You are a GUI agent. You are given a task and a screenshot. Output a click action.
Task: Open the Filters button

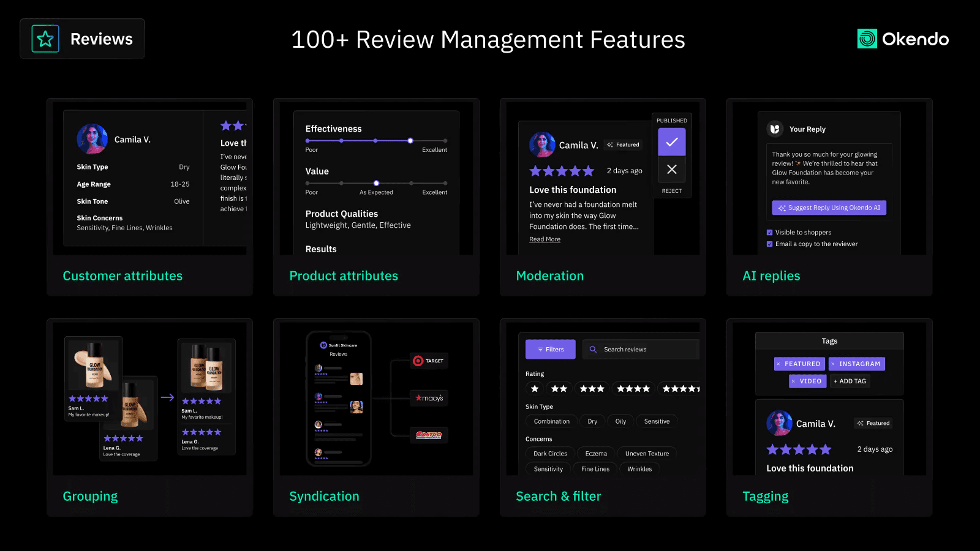551,350
